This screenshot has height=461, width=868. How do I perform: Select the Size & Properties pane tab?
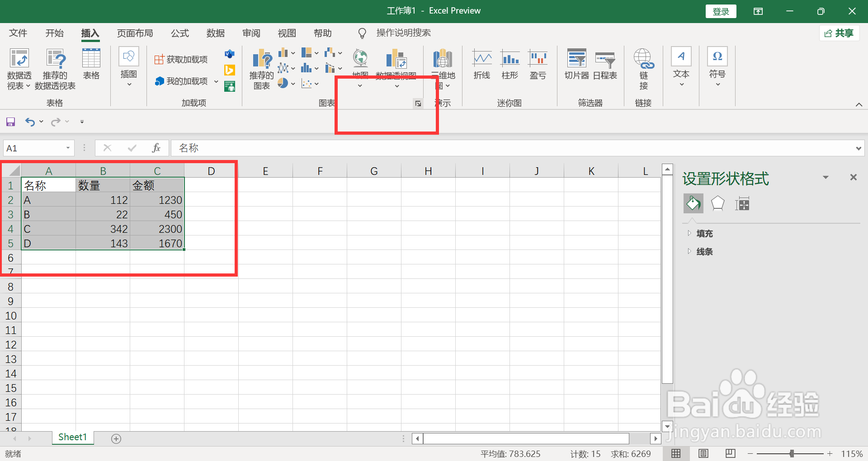click(x=742, y=204)
